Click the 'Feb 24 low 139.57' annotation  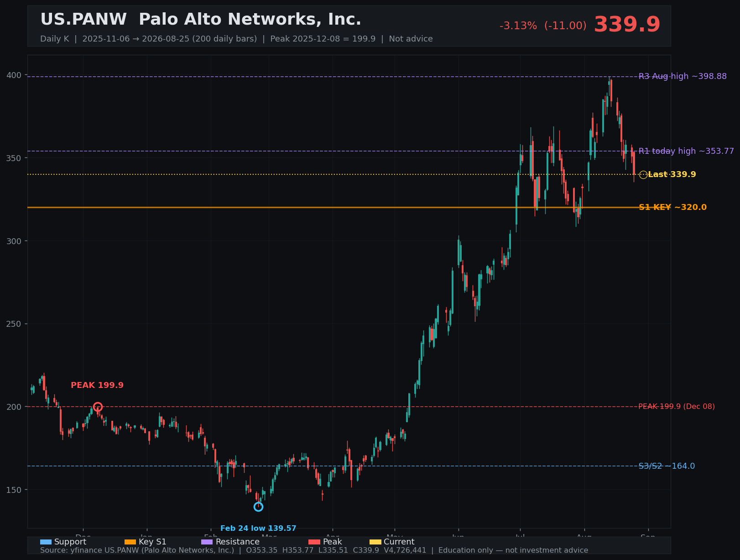(258, 529)
